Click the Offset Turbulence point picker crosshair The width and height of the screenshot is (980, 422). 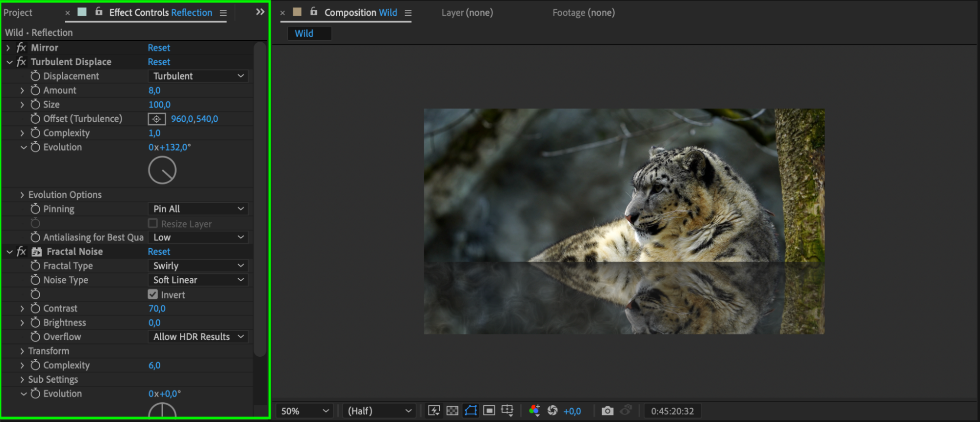pos(156,119)
